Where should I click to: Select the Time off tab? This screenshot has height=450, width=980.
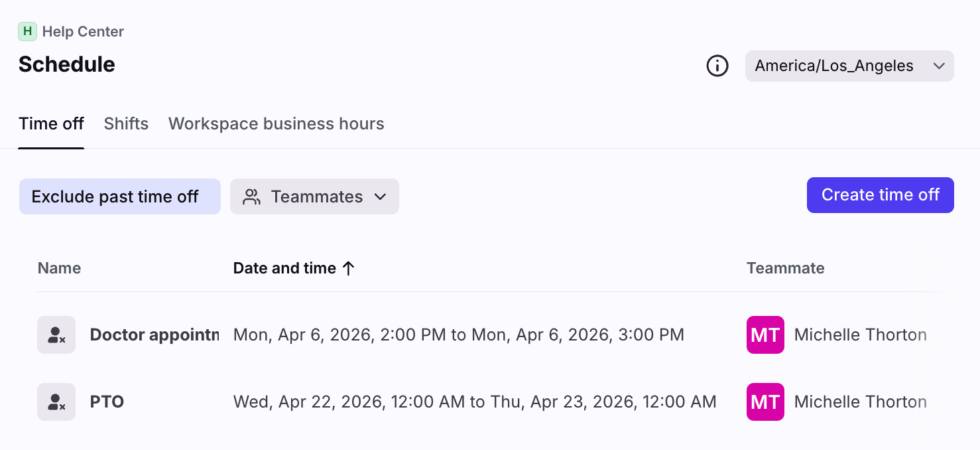coord(51,124)
